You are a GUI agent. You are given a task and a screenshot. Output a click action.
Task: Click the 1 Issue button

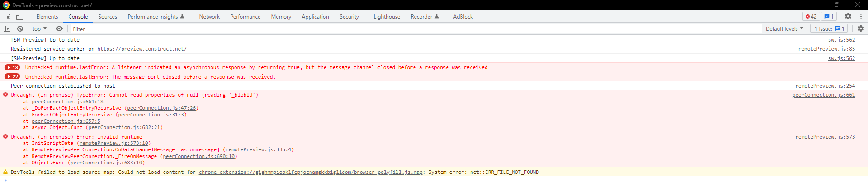pos(830,28)
